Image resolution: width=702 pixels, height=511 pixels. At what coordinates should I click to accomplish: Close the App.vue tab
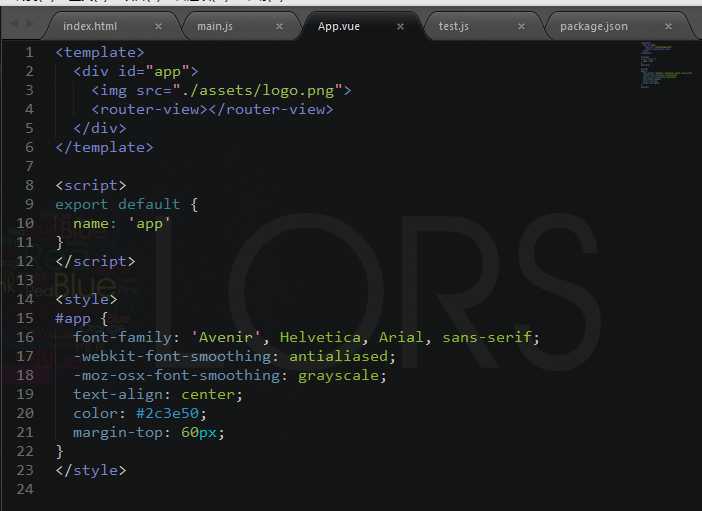[x=400, y=27]
